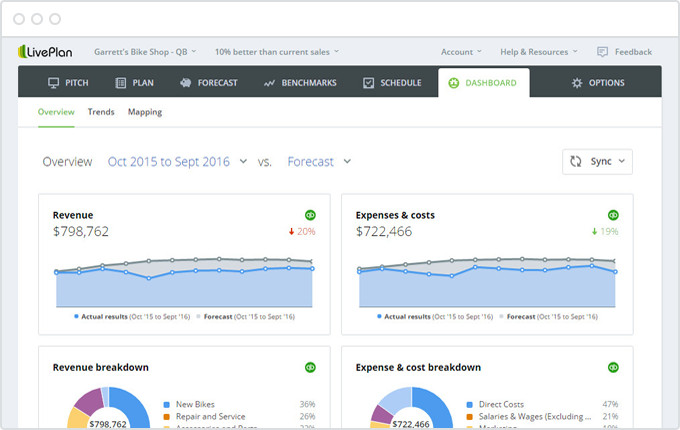Expand the Account menu

tap(461, 52)
